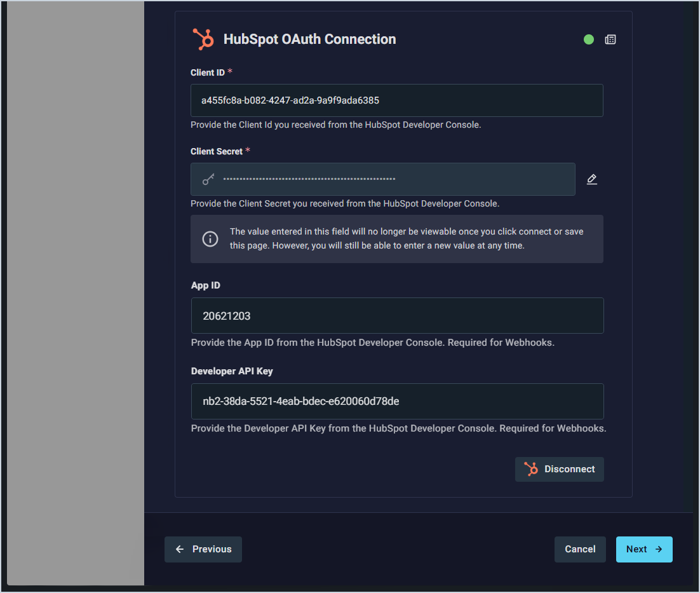Click the 'no longer be viewable' notice text

point(407,238)
